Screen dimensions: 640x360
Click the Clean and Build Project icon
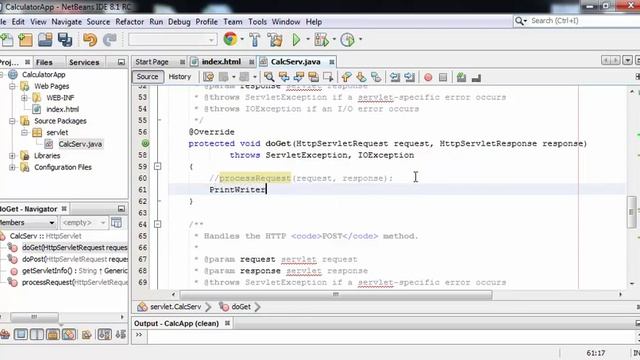click(275, 40)
